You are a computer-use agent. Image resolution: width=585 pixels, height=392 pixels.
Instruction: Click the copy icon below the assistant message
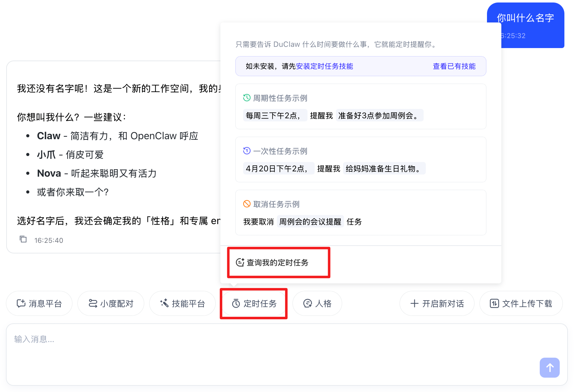click(23, 239)
